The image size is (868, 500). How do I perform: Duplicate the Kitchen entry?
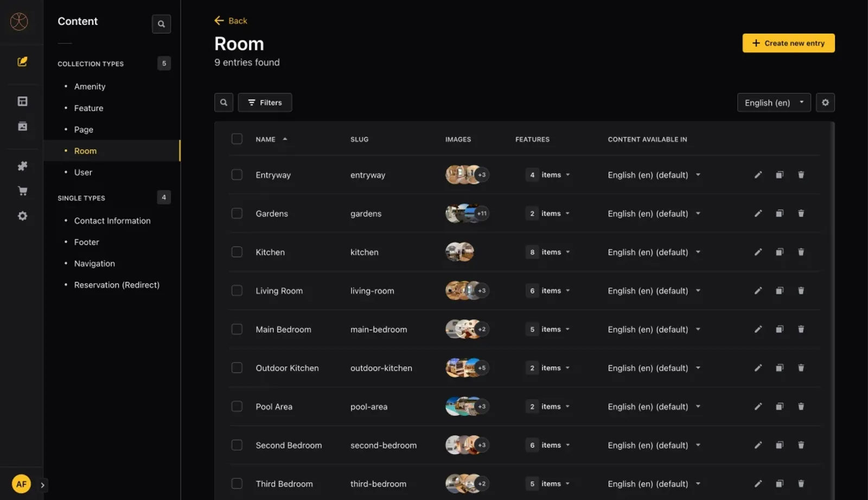click(779, 252)
